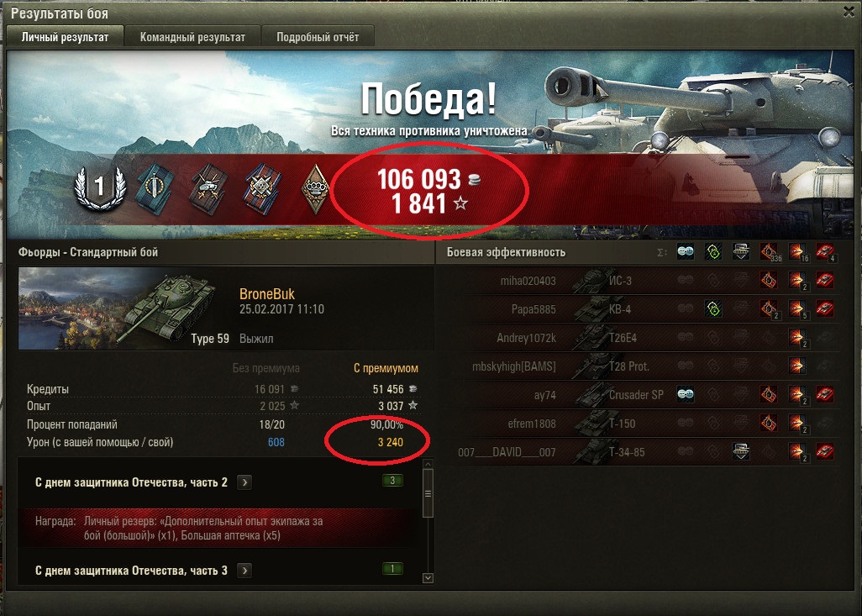Open the Командный результат tab
Image resolution: width=862 pixels, height=616 pixels.
(192, 37)
